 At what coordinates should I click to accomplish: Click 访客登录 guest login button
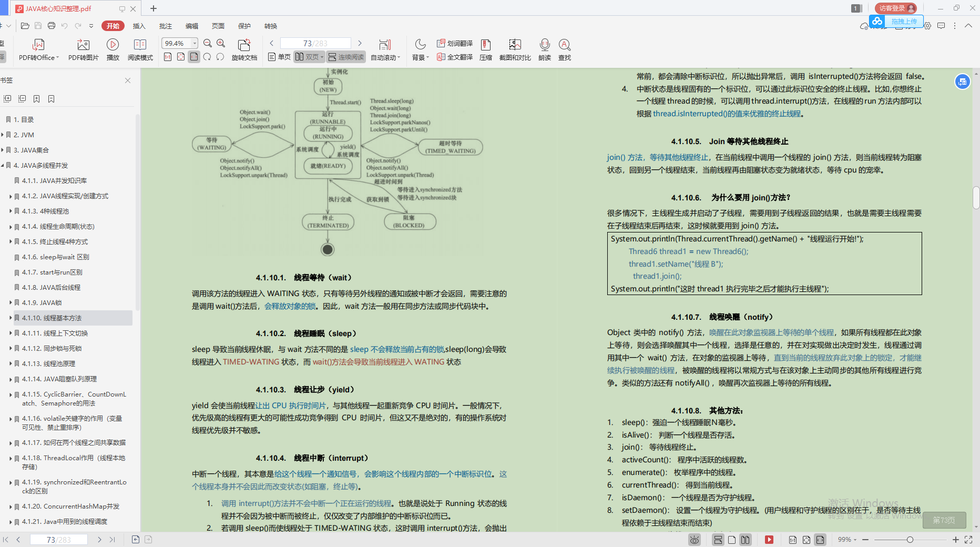pos(896,8)
